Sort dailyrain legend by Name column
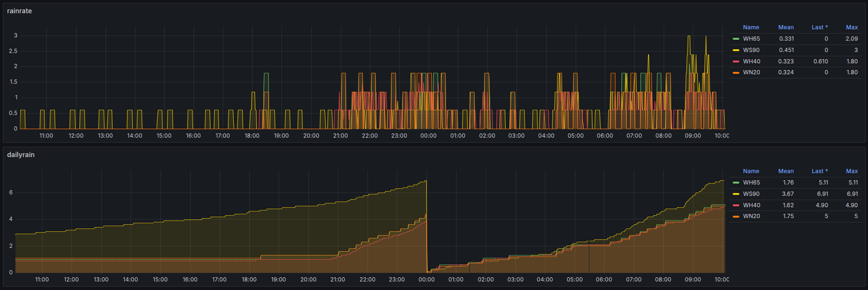 pos(751,171)
